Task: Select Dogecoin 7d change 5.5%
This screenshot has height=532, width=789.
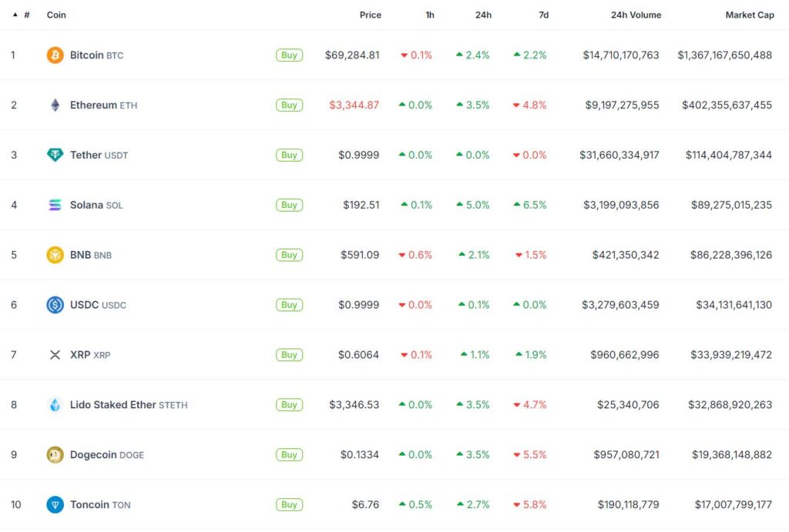Action: (530, 454)
